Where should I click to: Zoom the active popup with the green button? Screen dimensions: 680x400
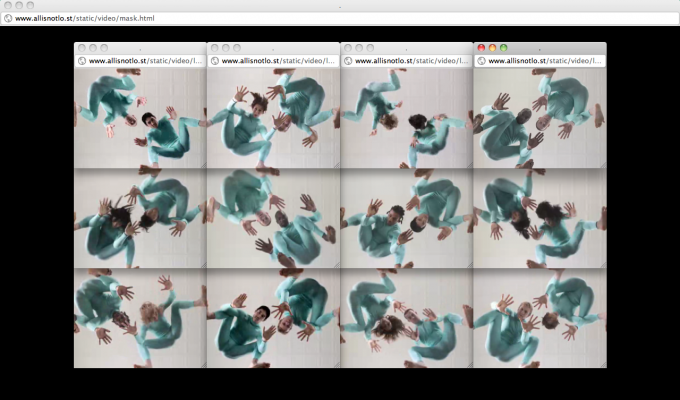click(x=503, y=47)
